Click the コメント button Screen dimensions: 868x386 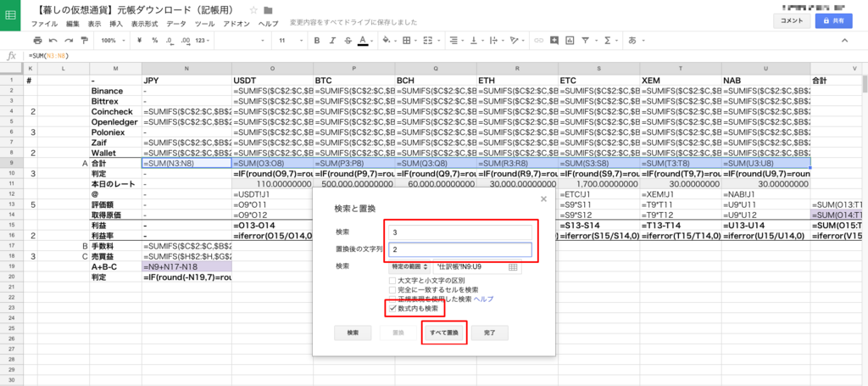792,20
